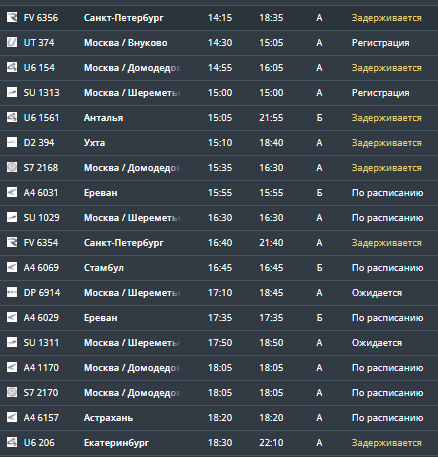Click the airline icon for flight U6 206

point(12,442)
